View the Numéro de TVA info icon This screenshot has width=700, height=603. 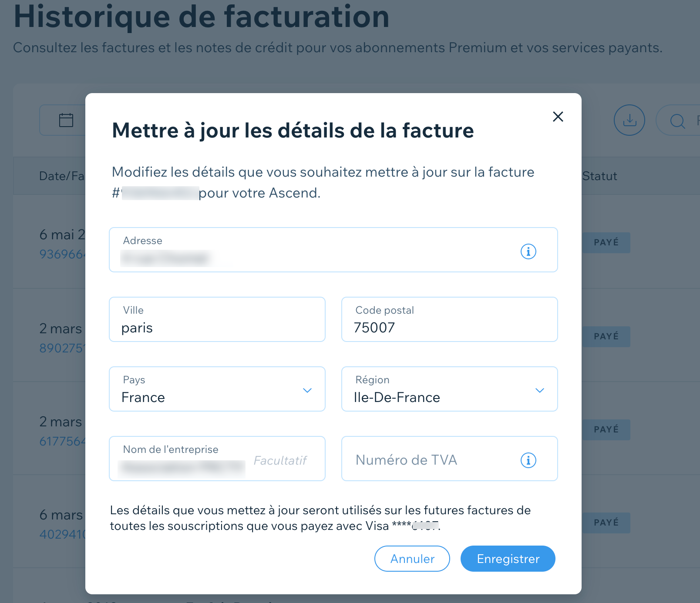(x=528, y=460)
